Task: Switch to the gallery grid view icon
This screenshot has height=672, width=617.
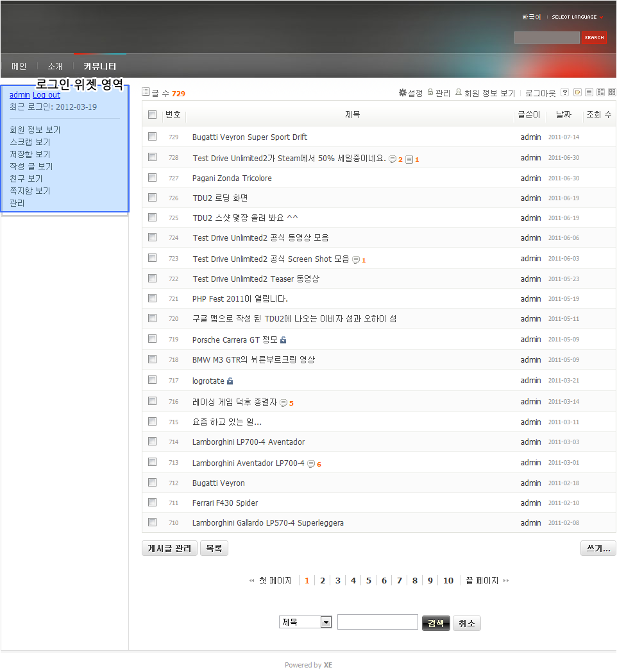Action: [x=612, y=92]
